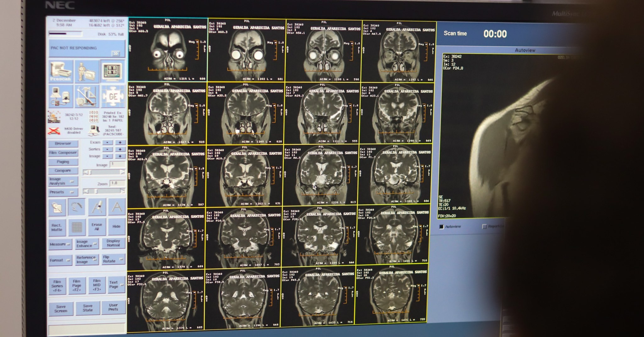The height and width of the screenshot is (337, 644).
Task: Click the Save State button
Action: 87,308
